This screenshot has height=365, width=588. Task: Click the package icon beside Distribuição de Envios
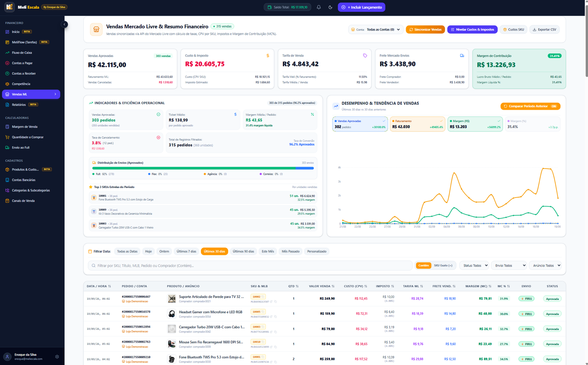tap(94, 163)
